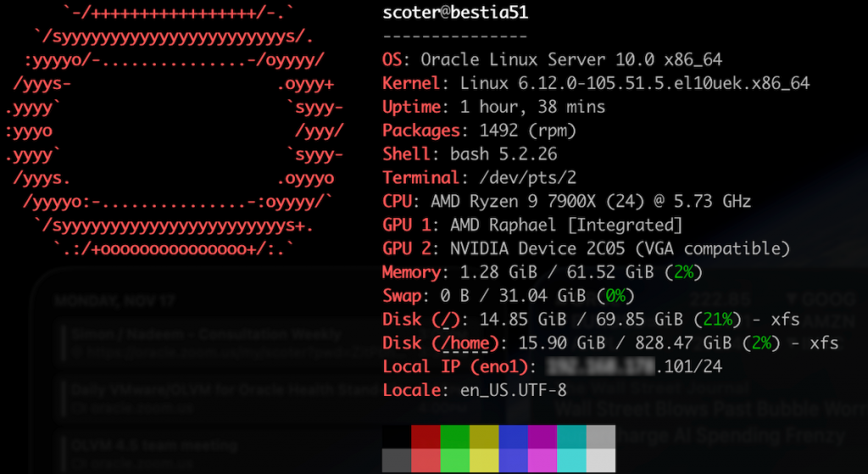The width and height of the screenshot is (868, 474).
Task: Pick the bright cyan swatch in the bottom row
Action: pos(572,460)
